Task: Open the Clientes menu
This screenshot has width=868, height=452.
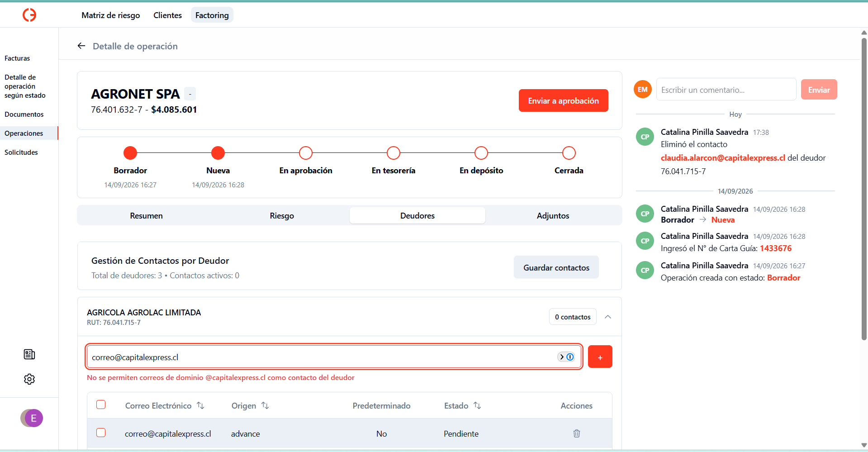Action: point(167,15)
